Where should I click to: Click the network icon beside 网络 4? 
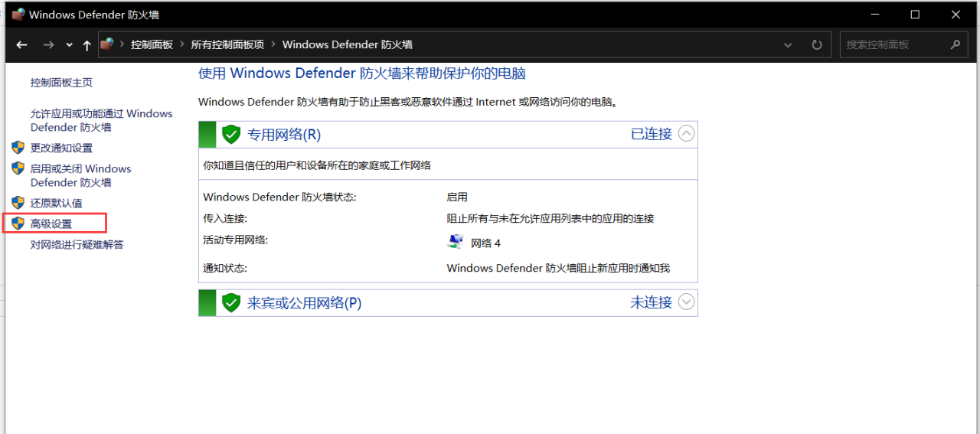coord(456,242)
